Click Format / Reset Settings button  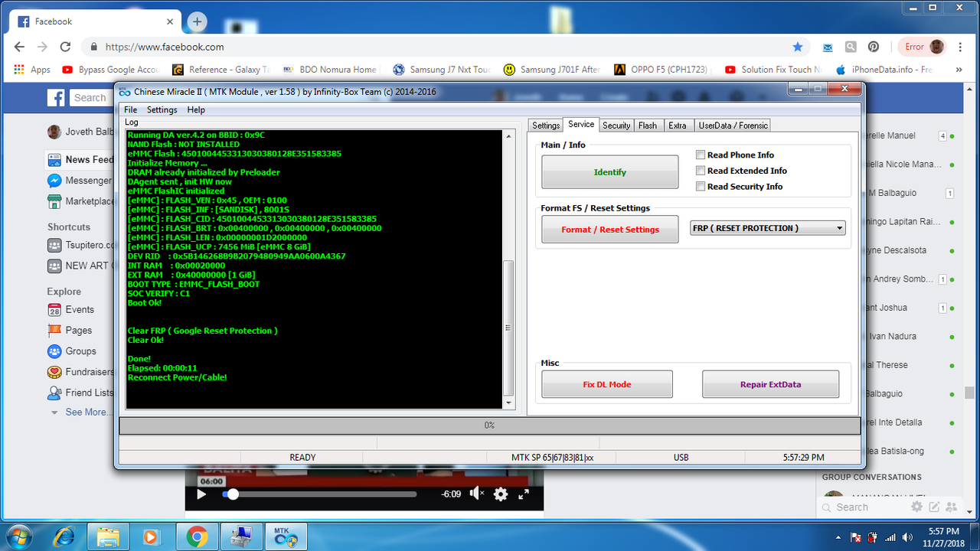tap(609, 230)
